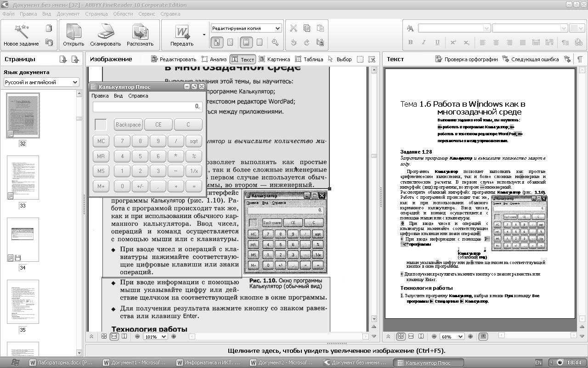Click the dotted selection rectangle icon
The height and width of the screenshot is (368, 588).
pyautogui.click(x=360, y=59)
